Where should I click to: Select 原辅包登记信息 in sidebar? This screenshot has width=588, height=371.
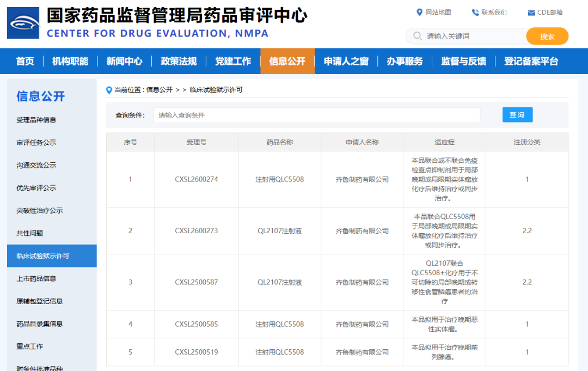pyautogui.click(x=39, y=301)
